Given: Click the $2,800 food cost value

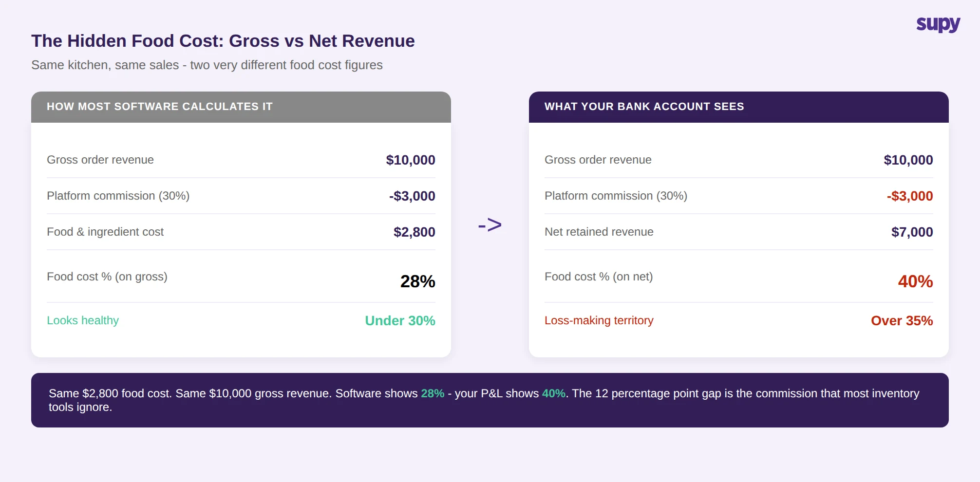Looking at the screenshot, I should 415,232.
